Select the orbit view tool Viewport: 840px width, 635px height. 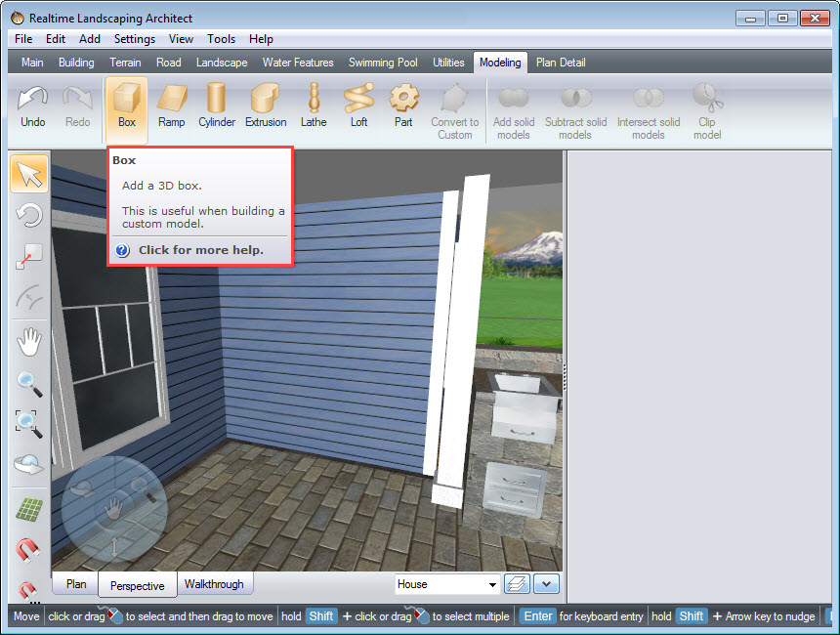[x=29, y=464]
